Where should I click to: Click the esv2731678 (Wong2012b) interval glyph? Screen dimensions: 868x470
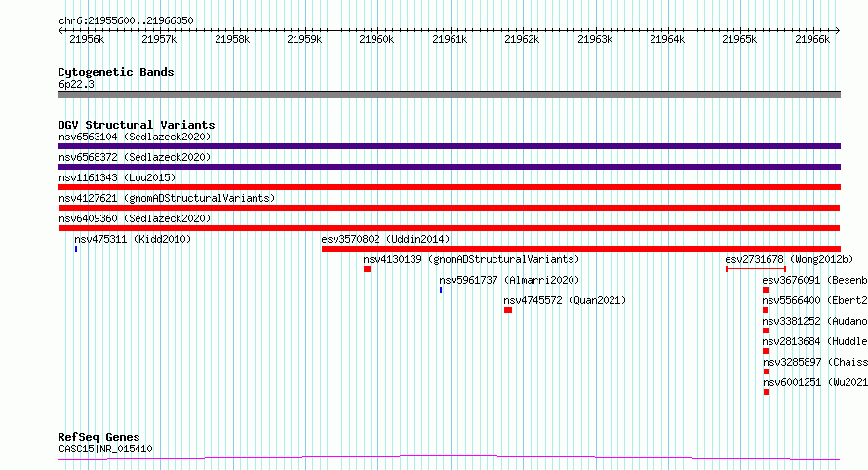point(756,269)
